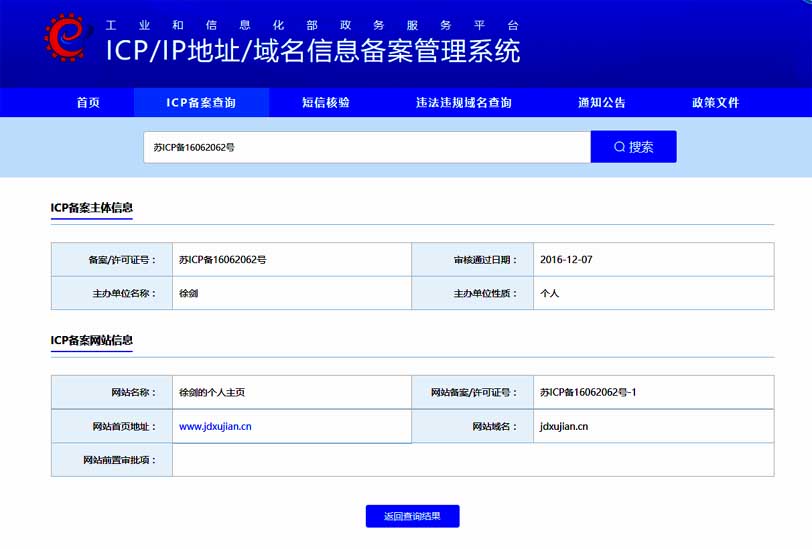
Task: Switch to the ICP备案查询 tab
Action: (201, 102)
